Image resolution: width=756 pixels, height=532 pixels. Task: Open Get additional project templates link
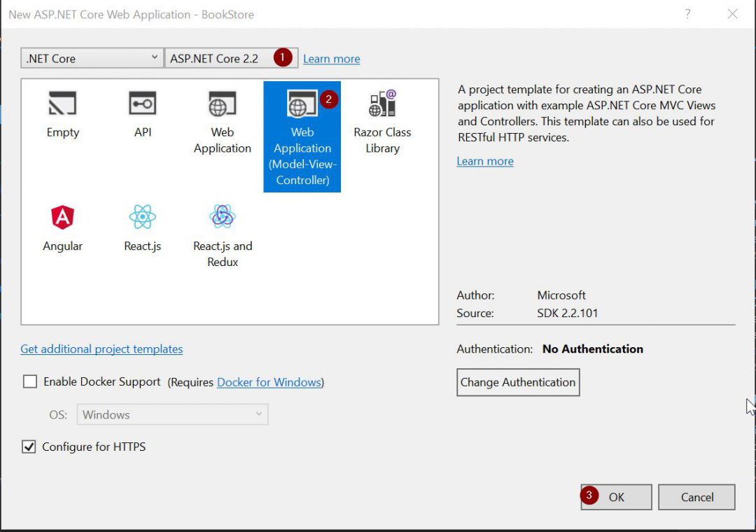tap(101, 349)
